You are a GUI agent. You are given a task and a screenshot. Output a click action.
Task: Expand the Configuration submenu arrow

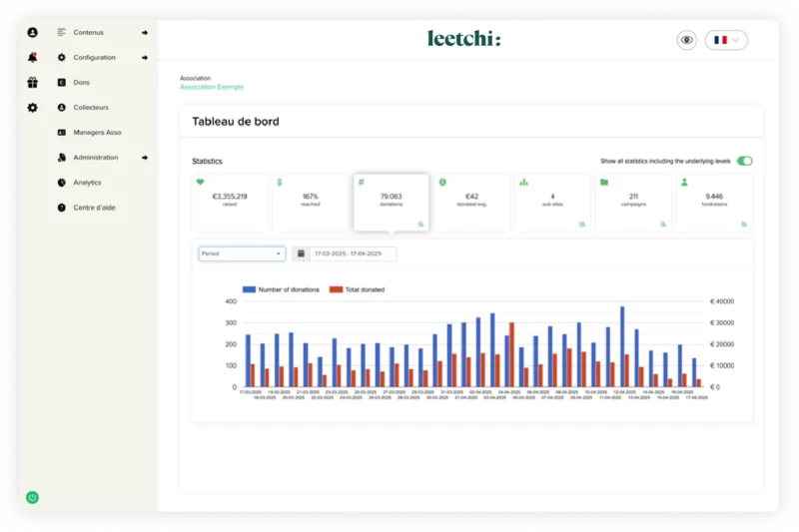[145, 58]
